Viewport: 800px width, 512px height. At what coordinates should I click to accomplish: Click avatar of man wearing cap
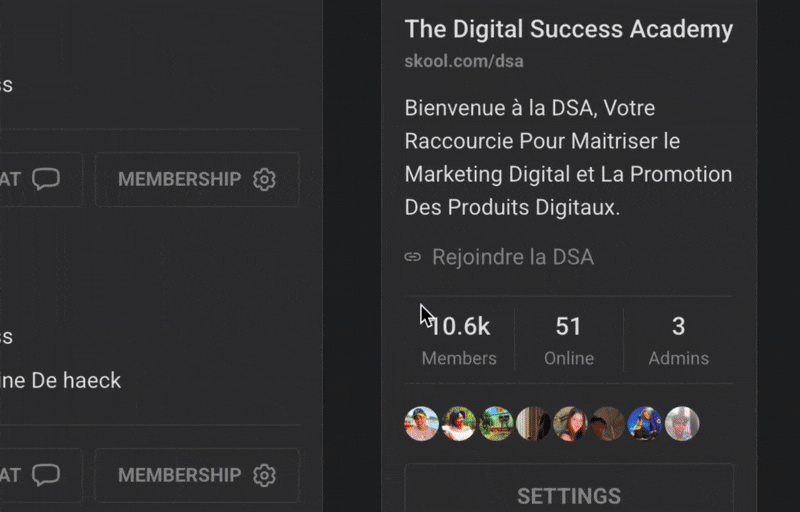(x=422, y=424)
